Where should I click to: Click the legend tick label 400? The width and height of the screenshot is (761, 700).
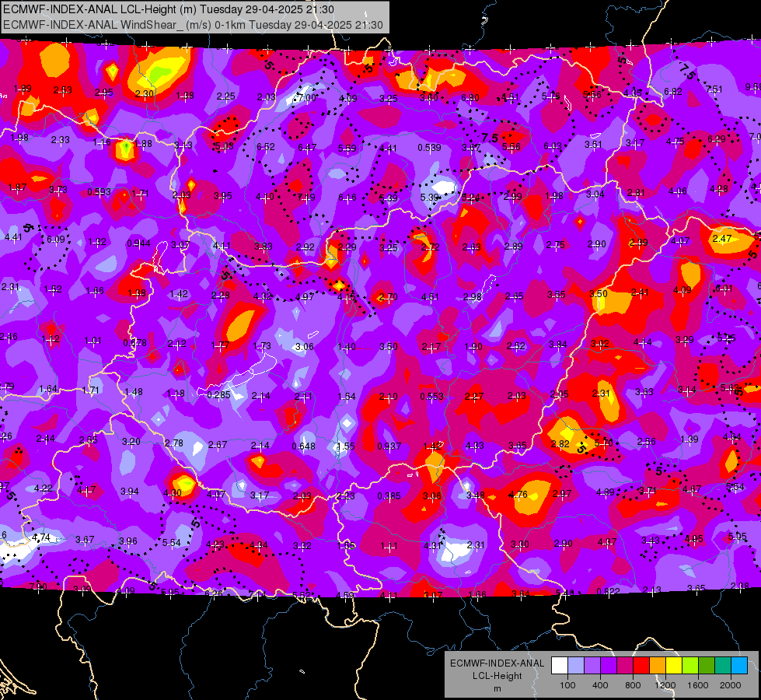[600, 685]
